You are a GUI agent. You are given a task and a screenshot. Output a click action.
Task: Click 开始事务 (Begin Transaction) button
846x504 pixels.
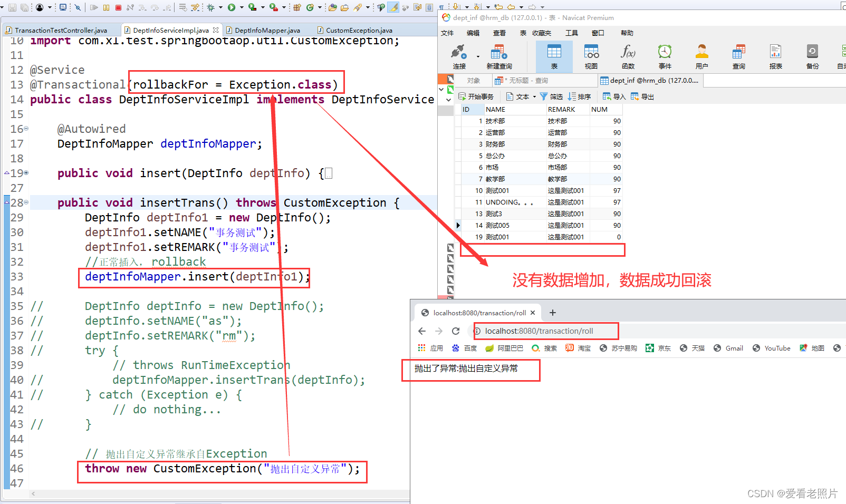pyautogui.click(x=476, y=96)
